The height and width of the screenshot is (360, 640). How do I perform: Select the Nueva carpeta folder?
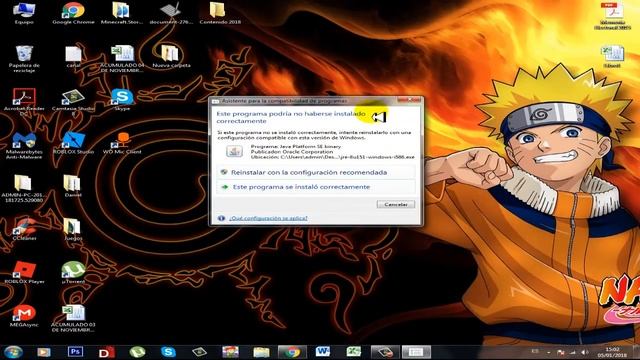point(171,56)
